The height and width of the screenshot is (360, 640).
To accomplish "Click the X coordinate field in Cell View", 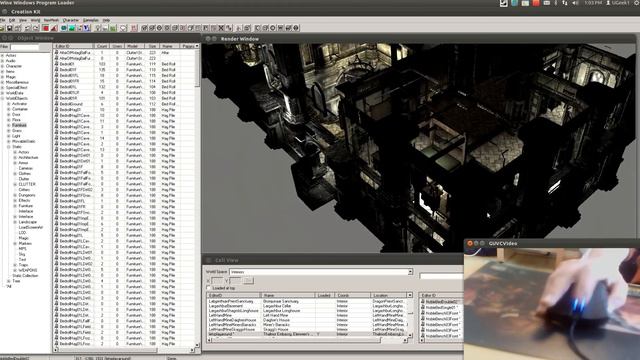I will (x=218, y=281).
